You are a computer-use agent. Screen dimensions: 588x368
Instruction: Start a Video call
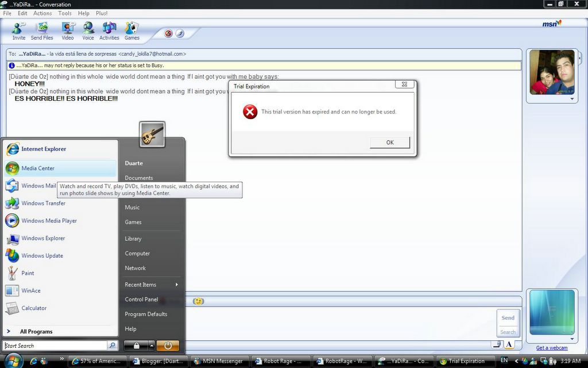pos(68,31)
